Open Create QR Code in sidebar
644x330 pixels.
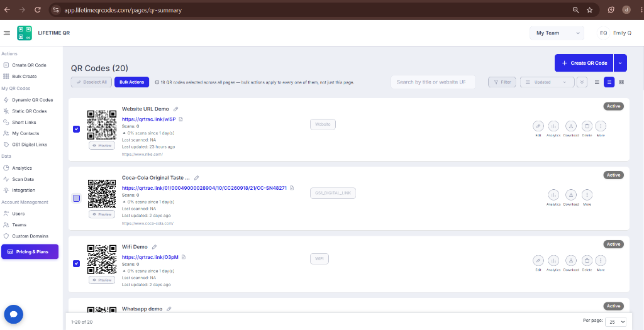click(29, 65)
